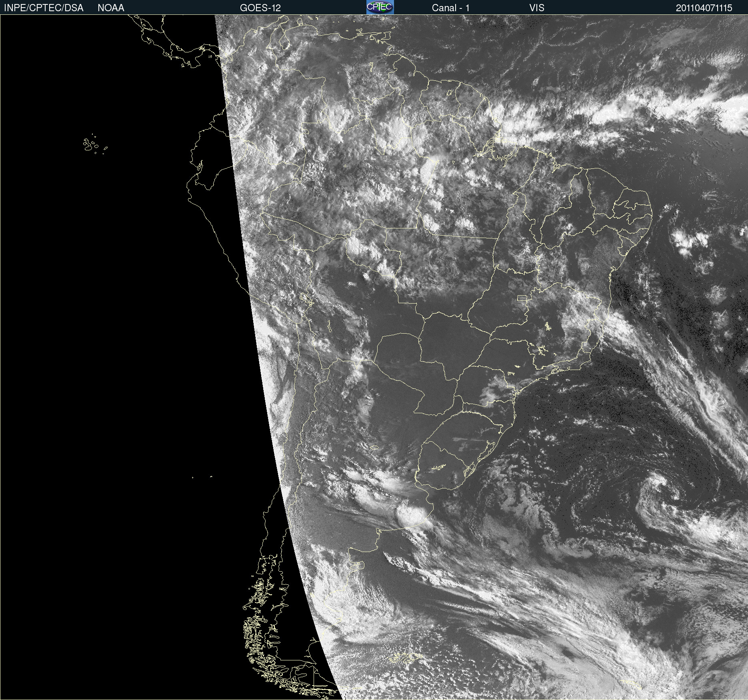Click the NOAA label in header
748x700 pixels.
111,8
